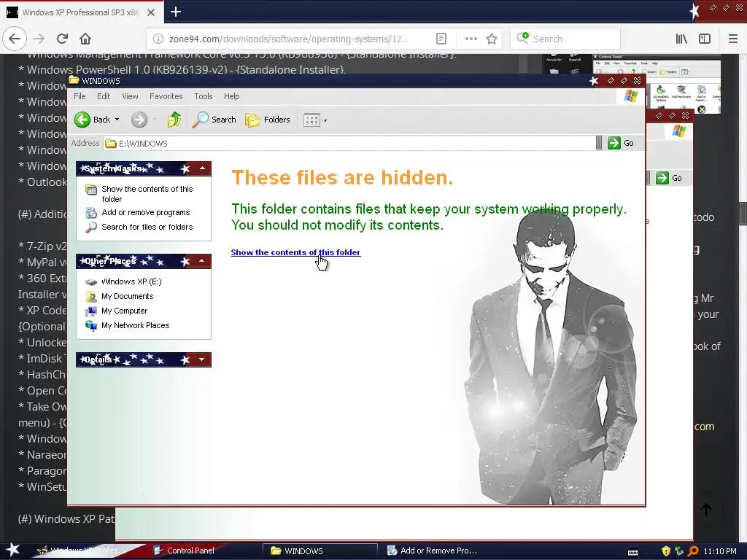Go up one folder level
The height and width of the screenshot is (560, 747).
pos(174,120)
